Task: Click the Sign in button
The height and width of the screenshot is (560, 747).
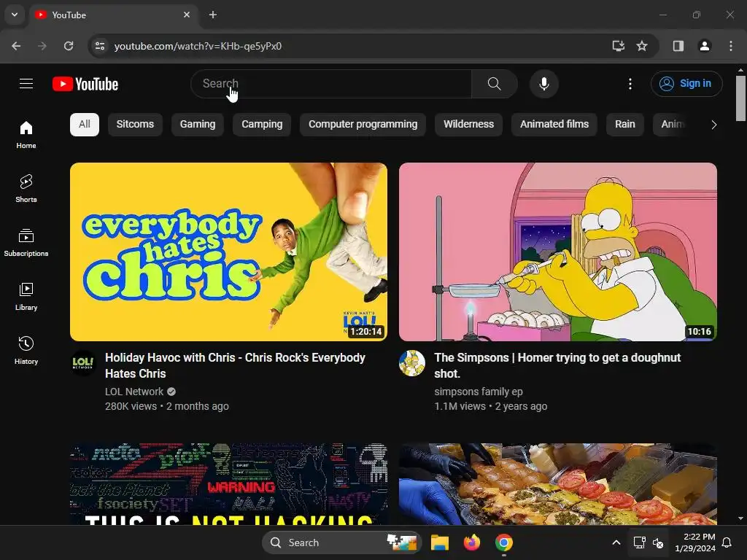Action: (686, 84)
